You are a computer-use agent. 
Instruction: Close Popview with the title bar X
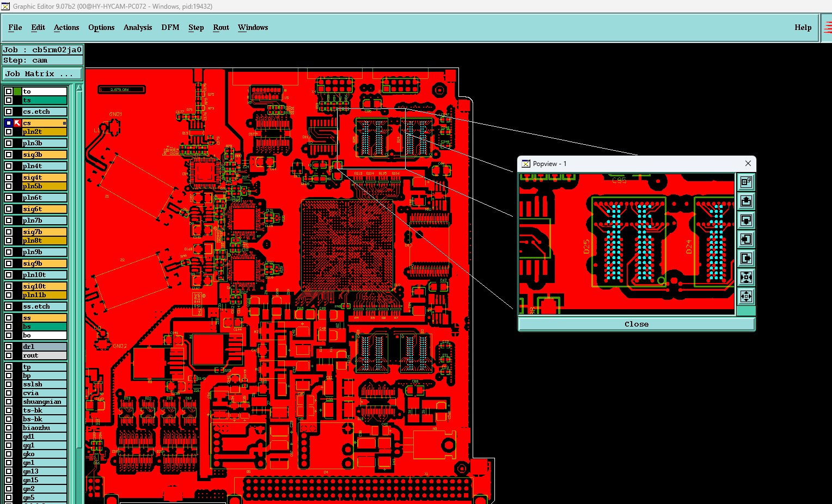click(748, 163)
